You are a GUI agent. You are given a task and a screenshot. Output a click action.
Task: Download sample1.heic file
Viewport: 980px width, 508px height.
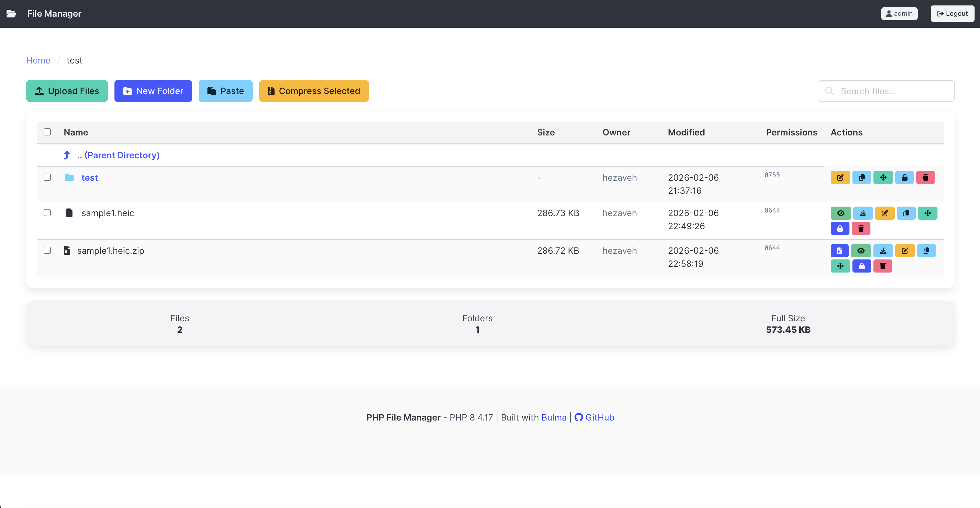tap(863, 213)
